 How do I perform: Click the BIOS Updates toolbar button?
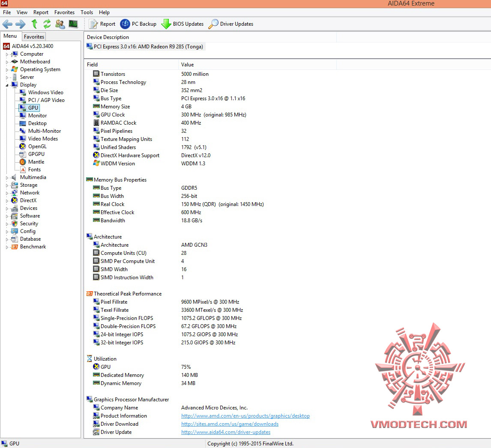coord(182,24)
